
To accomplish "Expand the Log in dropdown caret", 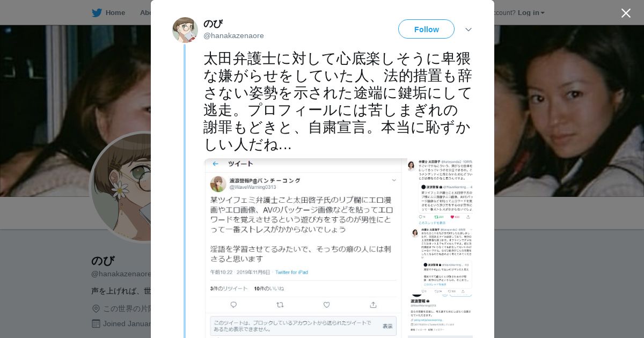I will click(x=543, y=13).
